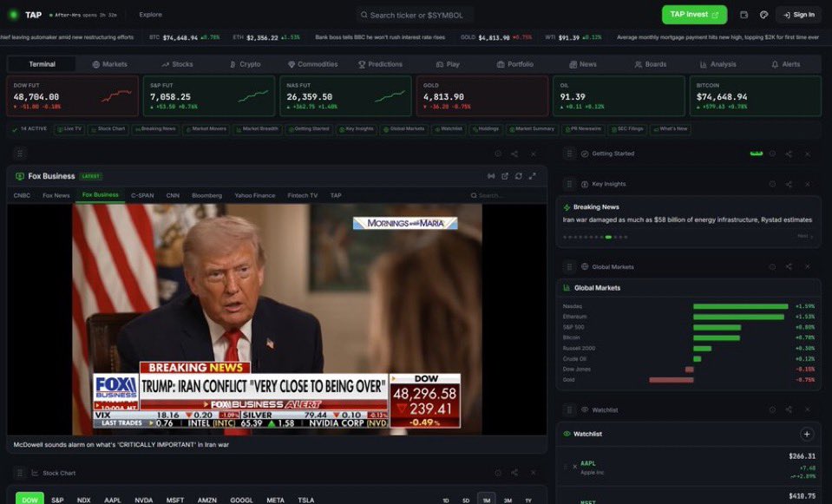Pop out the Fox Business player
Screen dimensions: 832x504
(505, 176)
